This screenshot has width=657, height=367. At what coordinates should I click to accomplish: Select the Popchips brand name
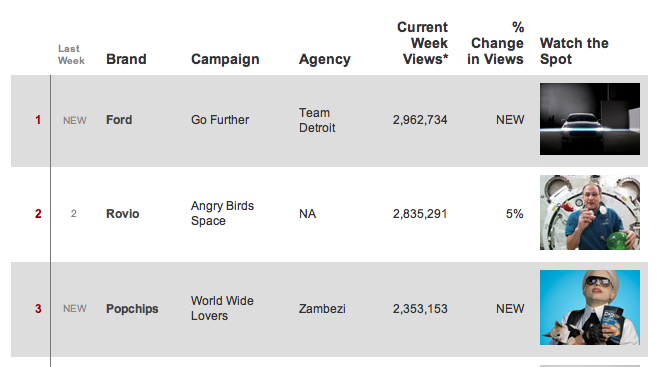(132, 309)
